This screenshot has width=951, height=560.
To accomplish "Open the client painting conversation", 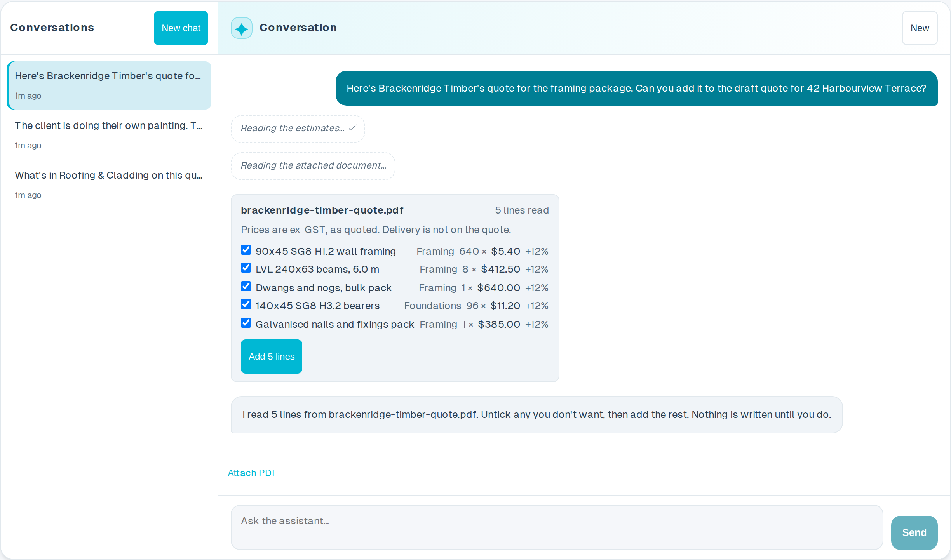I will pyautogui.click(x=109, y=135).
